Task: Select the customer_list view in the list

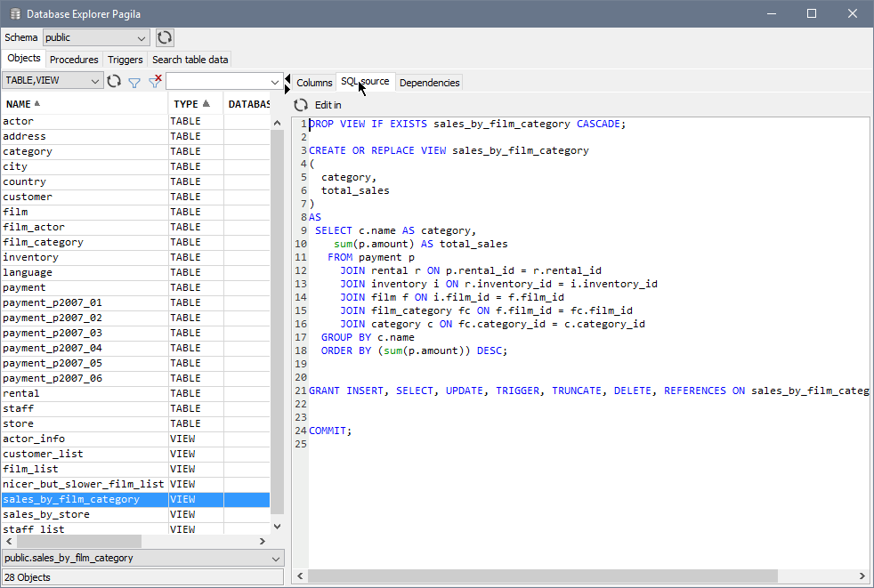Action: click(x=43, y=454)
